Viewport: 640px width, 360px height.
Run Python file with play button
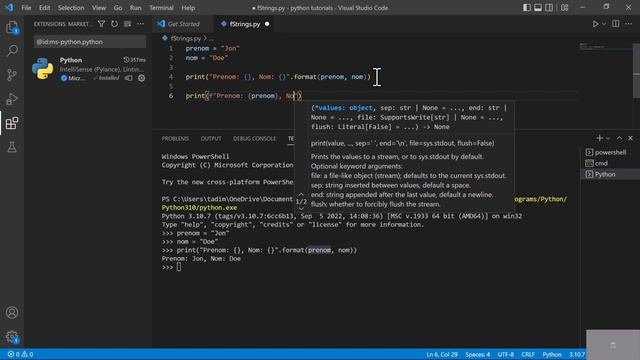(x=596, y=24)
